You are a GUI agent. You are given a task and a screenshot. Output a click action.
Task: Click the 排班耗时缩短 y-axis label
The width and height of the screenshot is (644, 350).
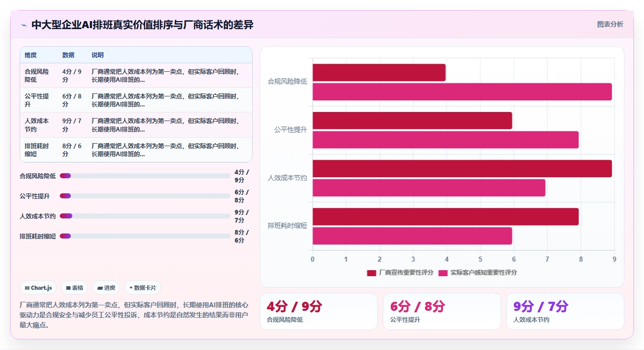(287, 226)
